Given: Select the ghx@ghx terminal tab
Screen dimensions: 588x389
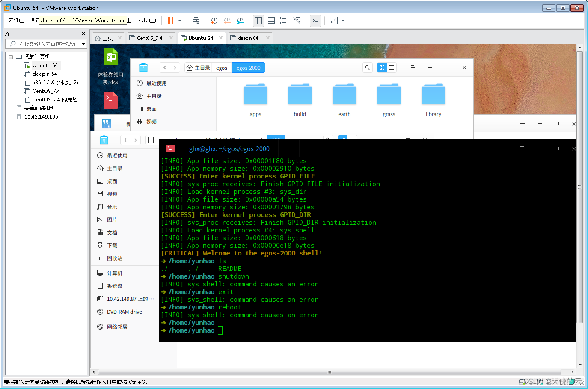Looking at the screenshot, I should 229,148.
